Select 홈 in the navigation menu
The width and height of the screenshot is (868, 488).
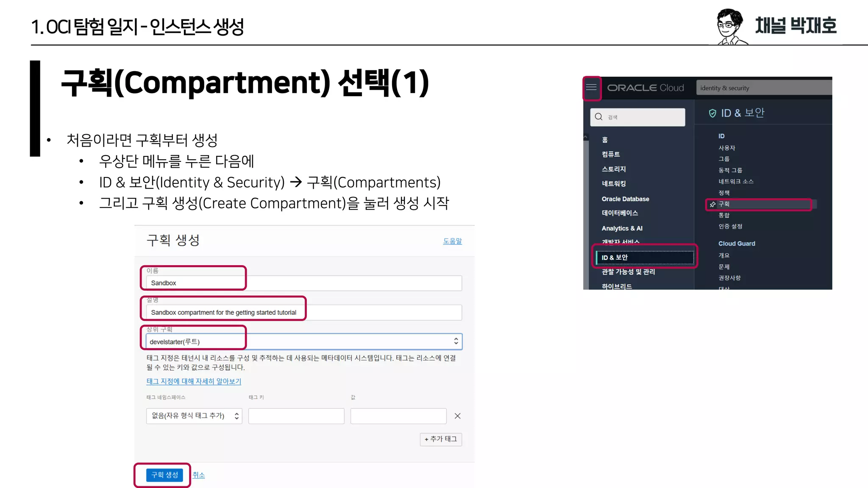605,140
